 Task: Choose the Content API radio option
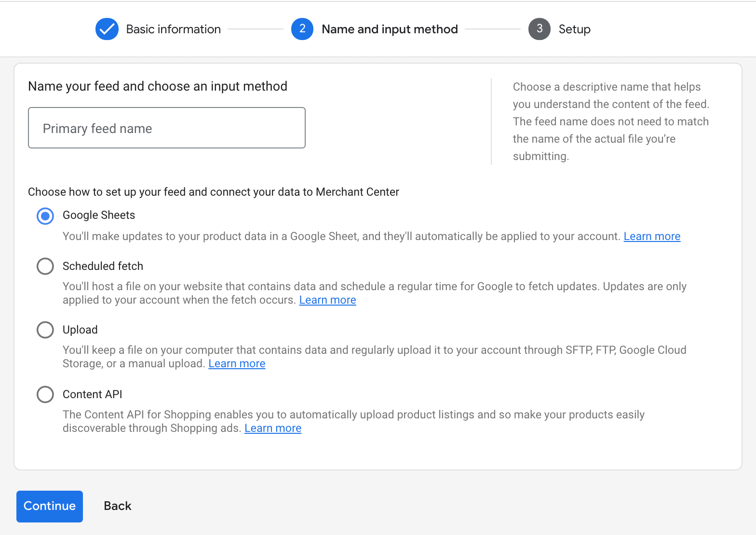point(45,394)
